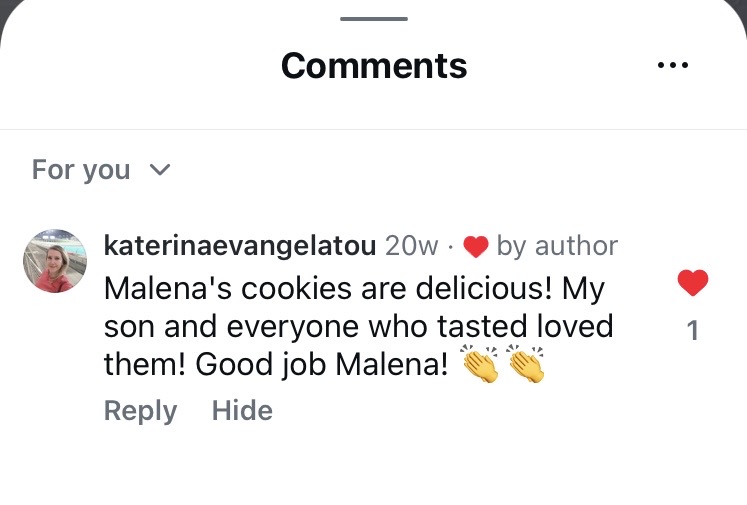
Task: Expand the chevron next to For you
Action: point(160,170)
